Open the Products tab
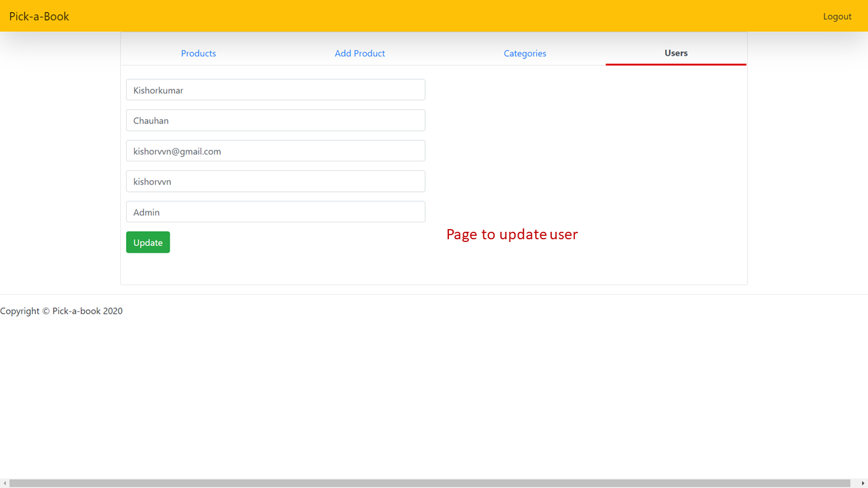This screenshot has height=488, width=868. tap(199, 53)
